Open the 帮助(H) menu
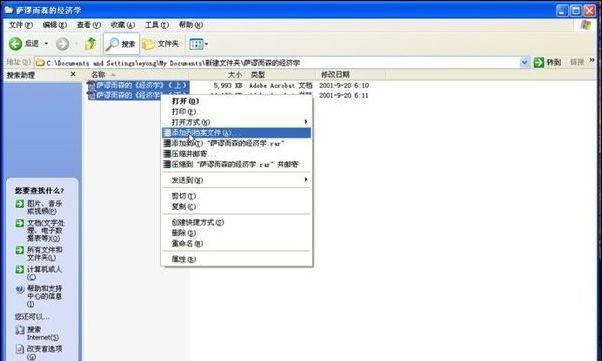Viewport: 602px width, 361px height. 190,25
